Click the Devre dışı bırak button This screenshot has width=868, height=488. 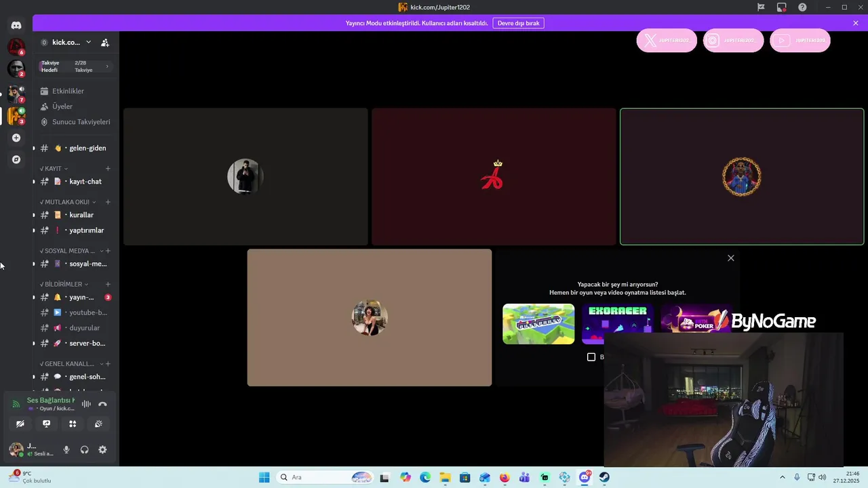(518, 23)
